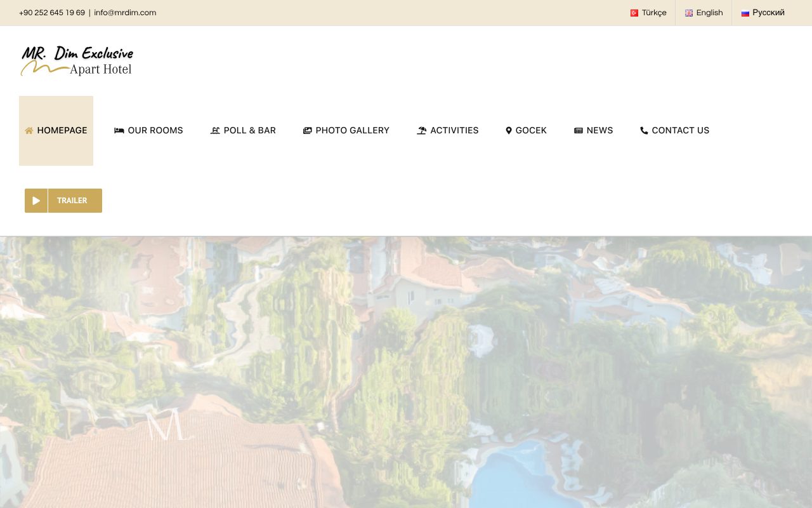This screenshot has width=812, height=508.
Task: Click the info@mrdim.com email link
Action: 125,13
